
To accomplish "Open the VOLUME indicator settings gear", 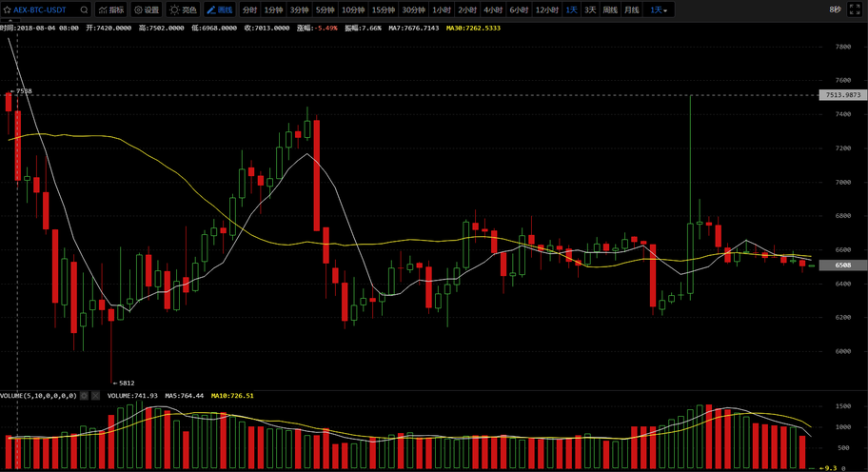I will pos(84,396).
